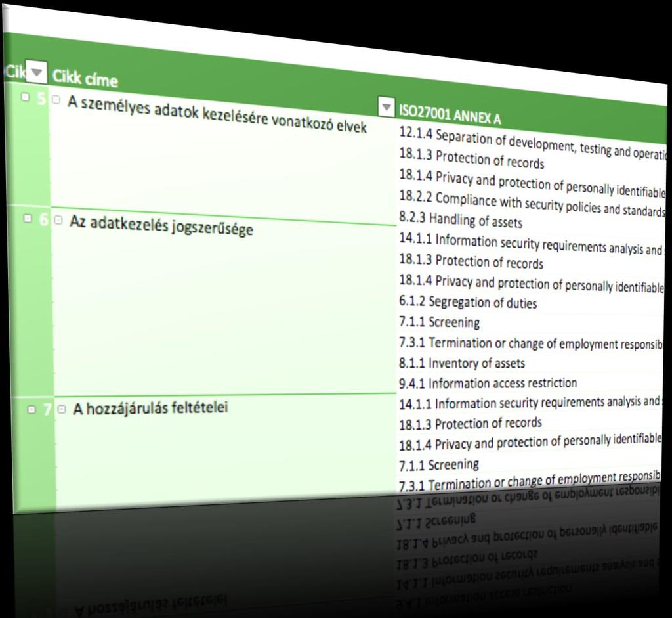The image size is (672, 618).
Task: Open the filter dropdown on the Cik column header
Action: coord(36,71)
